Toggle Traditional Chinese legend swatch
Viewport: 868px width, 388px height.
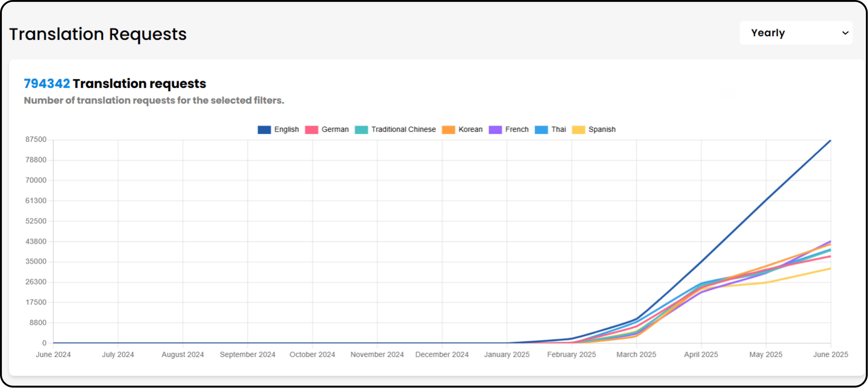coord(361,130)
